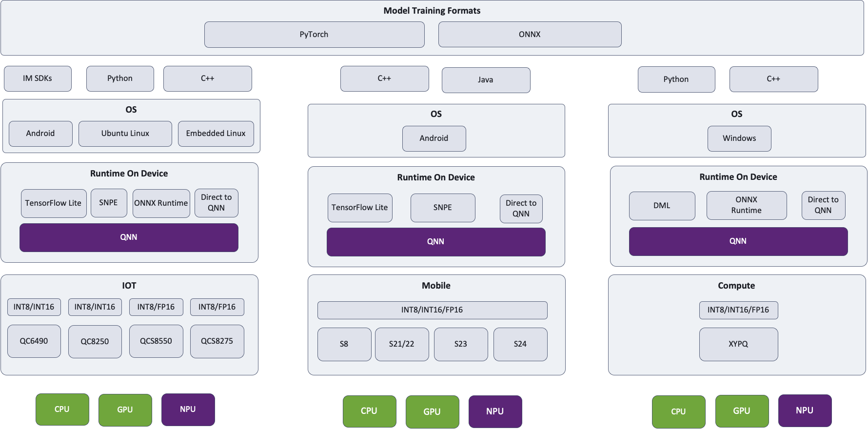Click the IM SDKs box
This screenshot has width=868, height=429.
click(x=38, y=78)
